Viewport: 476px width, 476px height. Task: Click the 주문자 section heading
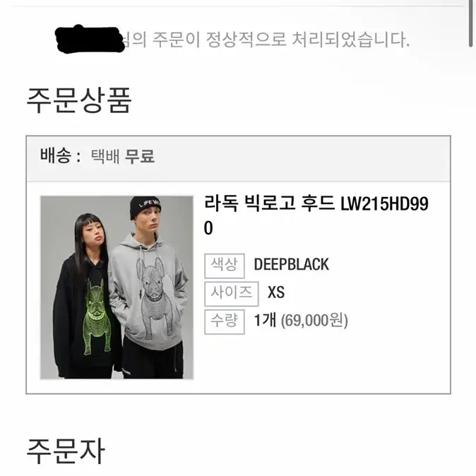pyautogui.click(x=66, y=451)
